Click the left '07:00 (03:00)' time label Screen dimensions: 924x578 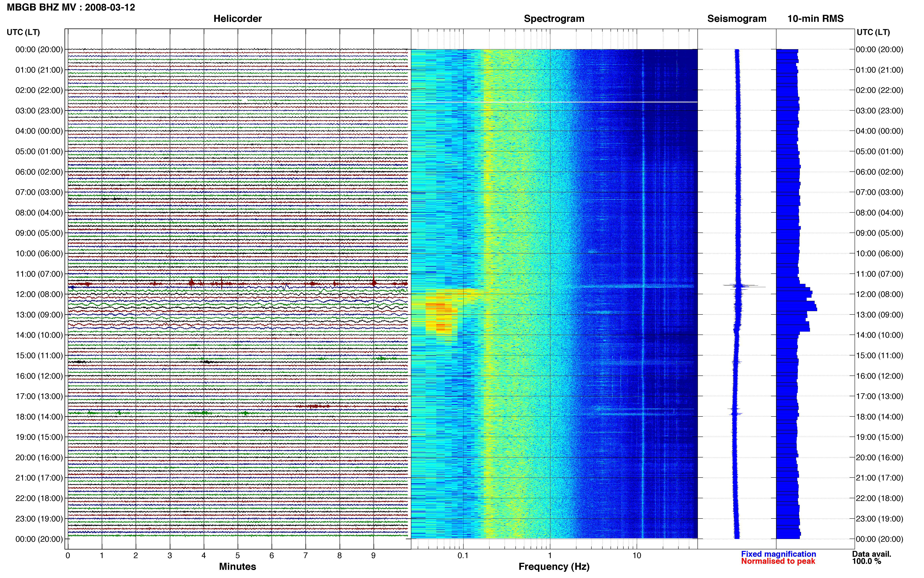39,192
